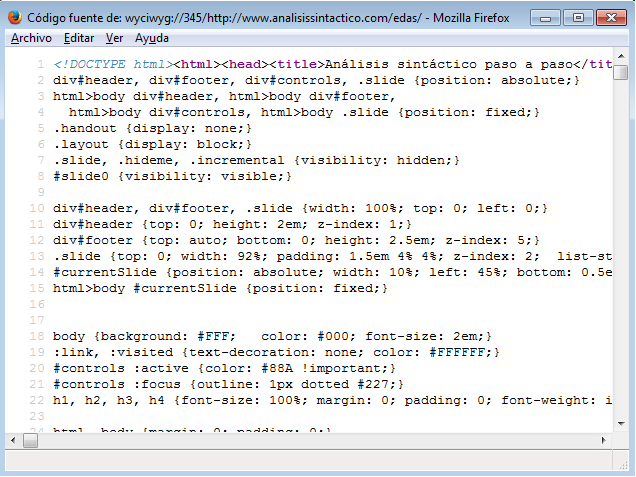Click the DOCTYPE html declaration on line 1
636x477 pixels.
click(x=110, y=64)
